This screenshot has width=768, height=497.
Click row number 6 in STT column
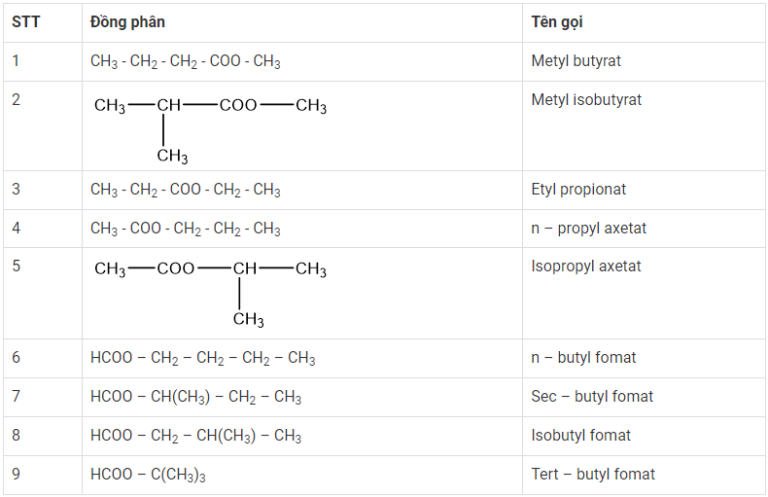(x=16, y=357)
